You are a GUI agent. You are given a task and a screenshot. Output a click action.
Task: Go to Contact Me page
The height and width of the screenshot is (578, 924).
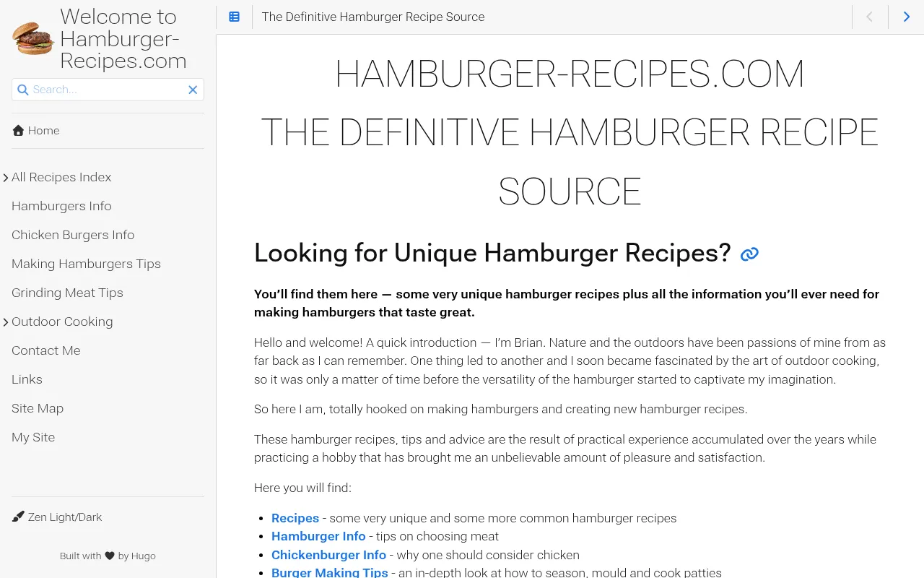pyautogui.click(x=45, y=350)
